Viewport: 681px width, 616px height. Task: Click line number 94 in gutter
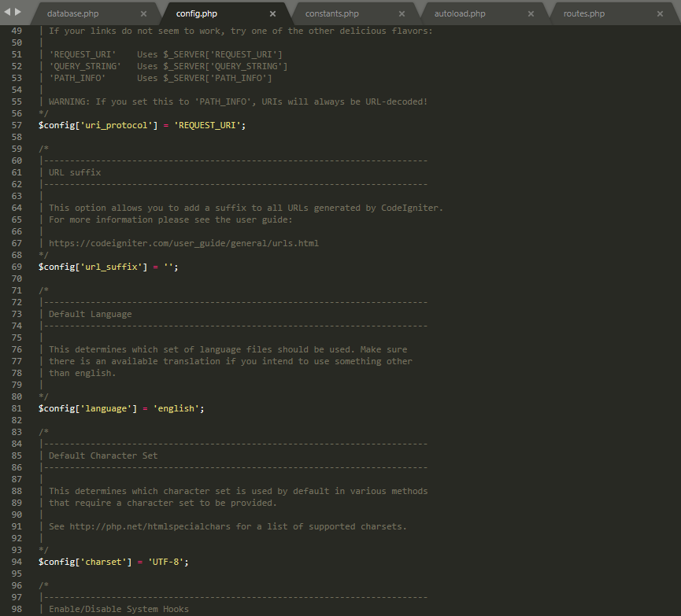[x=17, y=562]
